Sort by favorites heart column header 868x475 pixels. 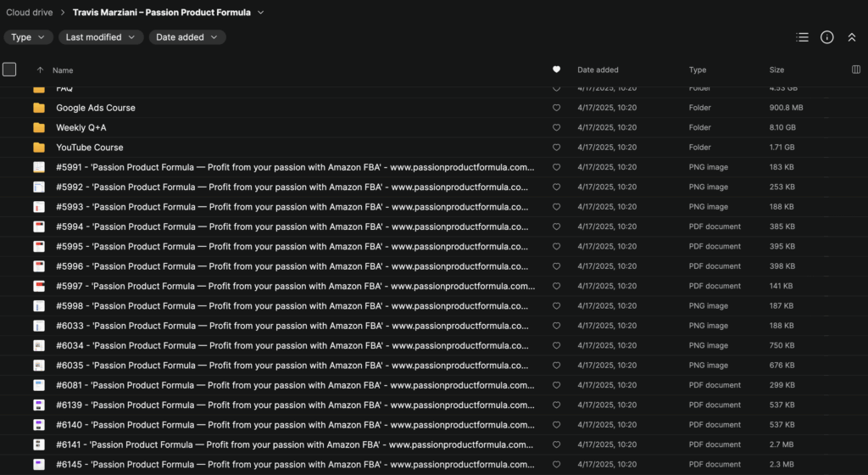coord(556,70)
